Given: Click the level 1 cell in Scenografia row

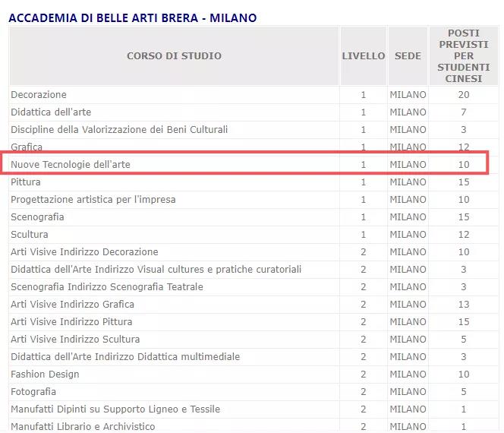Looking at the screenshot, I should 364,216.
